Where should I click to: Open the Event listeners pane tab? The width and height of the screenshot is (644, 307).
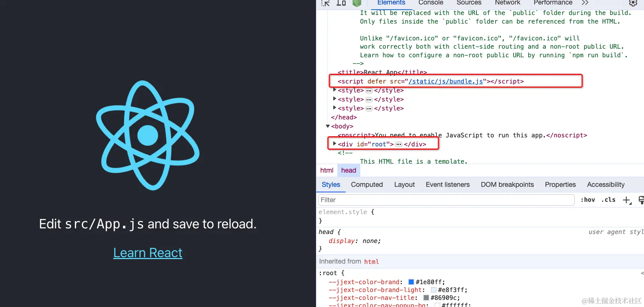(448, 185)
